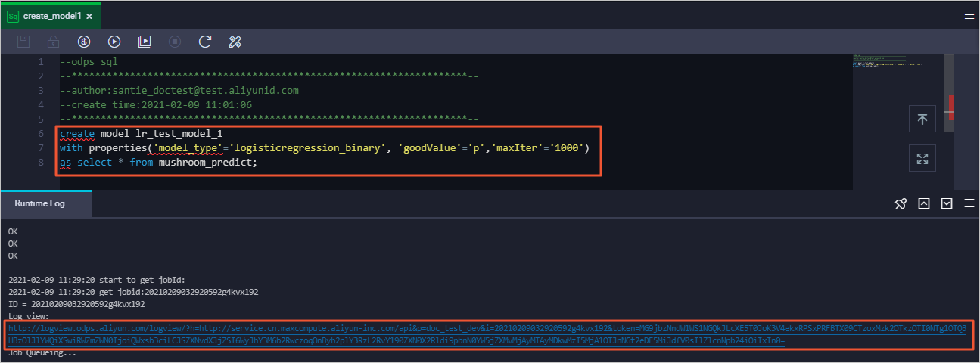The image size is (980, 363).
Task: Select the Runtime Log tab
Action: [x=45, y=203]
